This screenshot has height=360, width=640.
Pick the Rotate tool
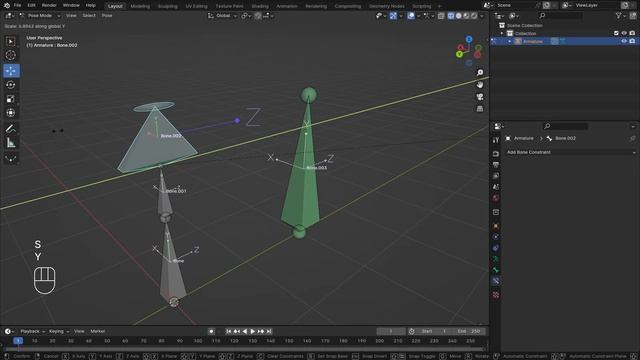click(x=11, y=85)
